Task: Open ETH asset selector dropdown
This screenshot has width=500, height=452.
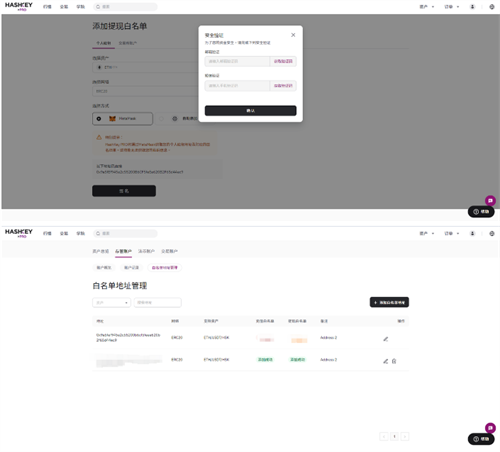Action: pyautogui.click(x=146, y=67)
